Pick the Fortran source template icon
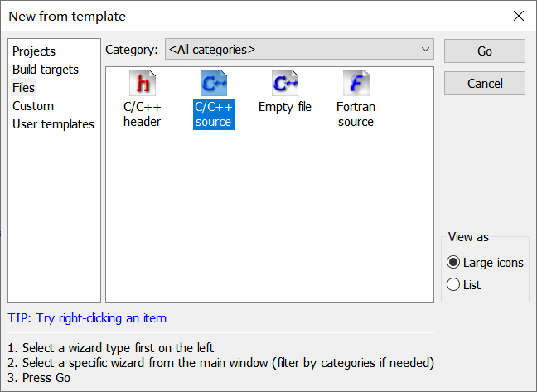 356,83
